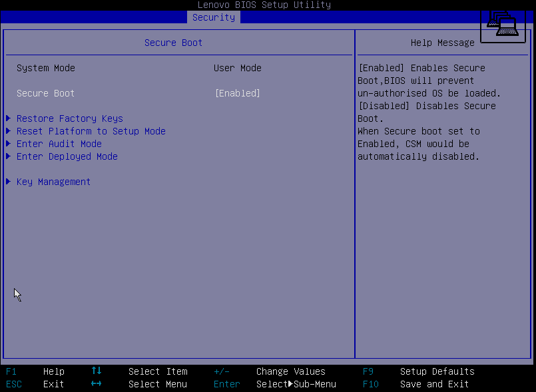536x392 pixels.
Task: Click the Help Message panel heading
Action: pyautogui.click(x=442, y=43)
